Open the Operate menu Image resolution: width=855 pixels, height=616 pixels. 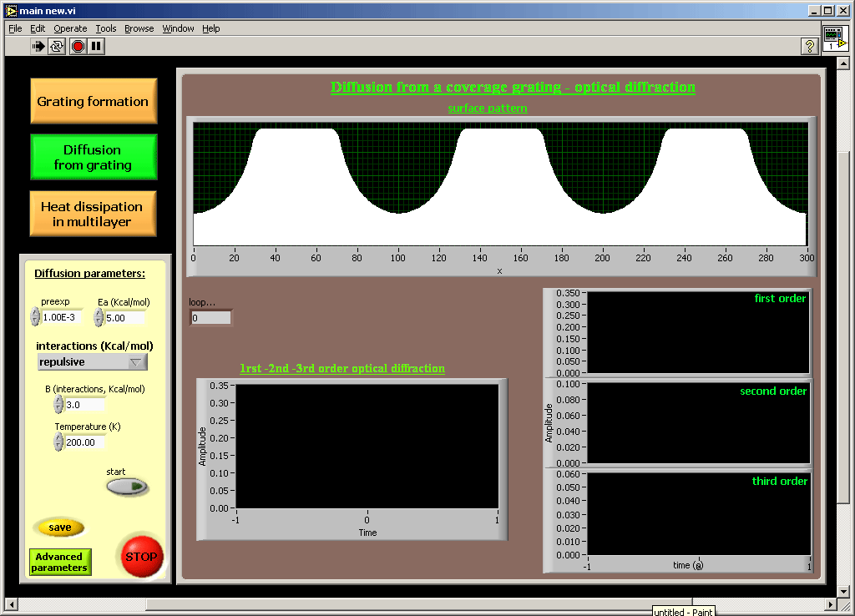coord(70,28)
